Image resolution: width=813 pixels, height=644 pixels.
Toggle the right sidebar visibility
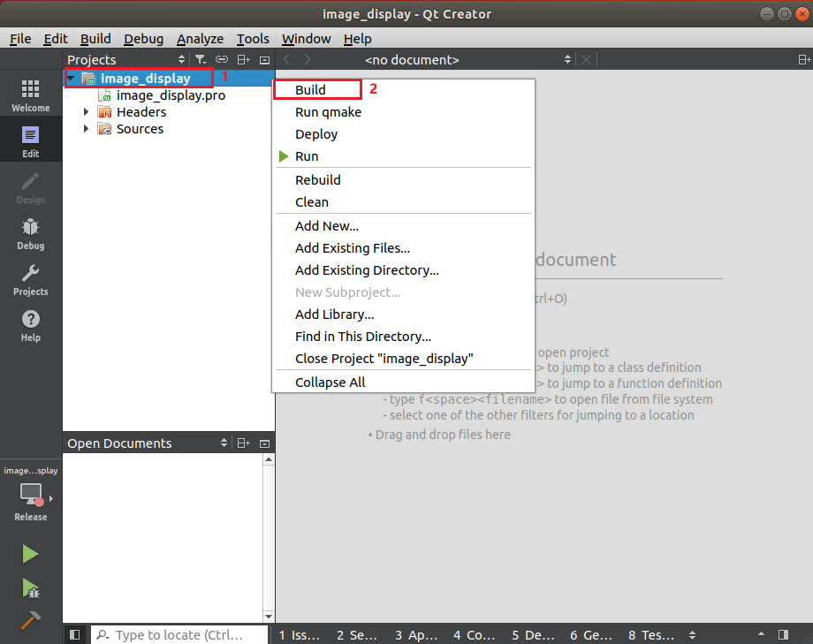[784, 634]
